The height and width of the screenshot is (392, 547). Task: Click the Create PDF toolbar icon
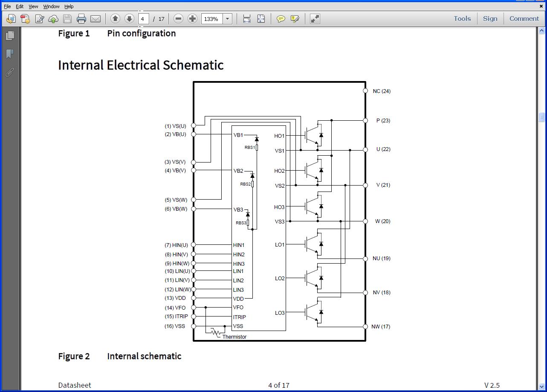point(11,19)
